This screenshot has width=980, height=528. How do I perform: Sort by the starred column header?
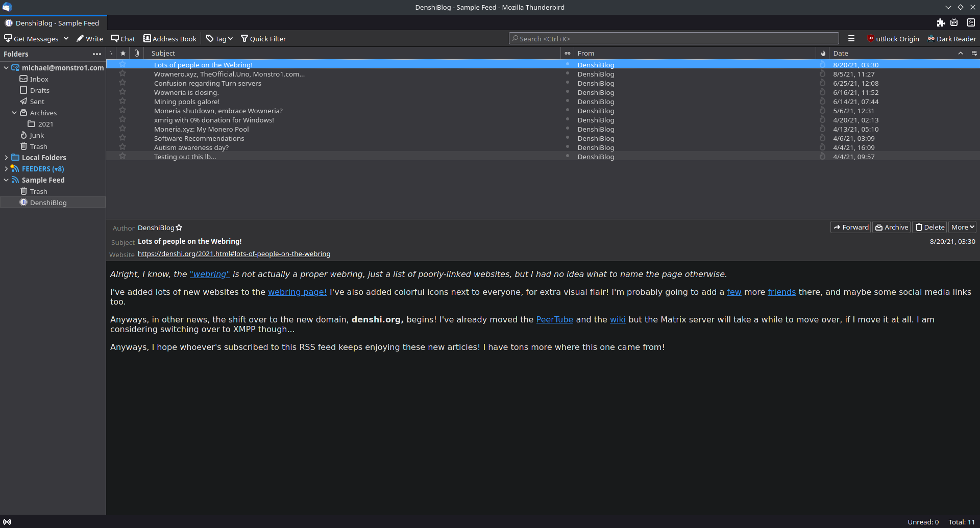click(123, 53)
